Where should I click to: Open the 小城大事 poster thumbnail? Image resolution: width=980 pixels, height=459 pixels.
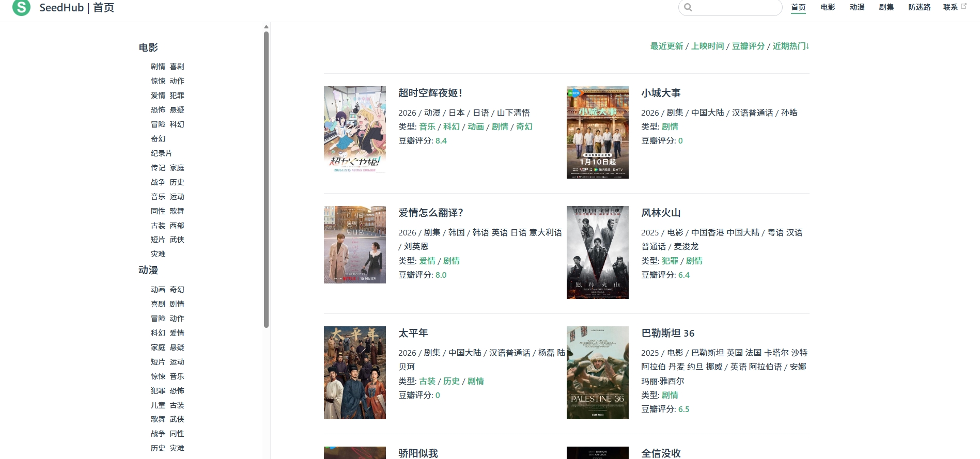coord(598,132)
